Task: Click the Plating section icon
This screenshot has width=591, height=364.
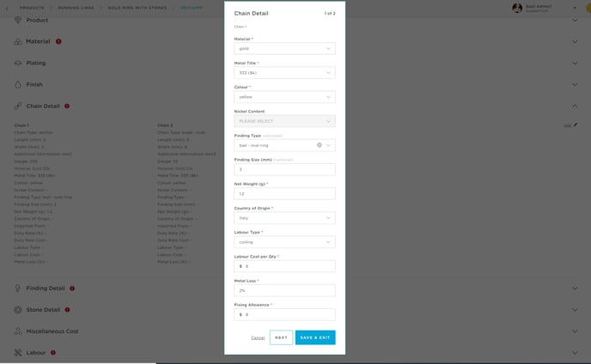Action: pyautogui.click(x=18, y=63)
